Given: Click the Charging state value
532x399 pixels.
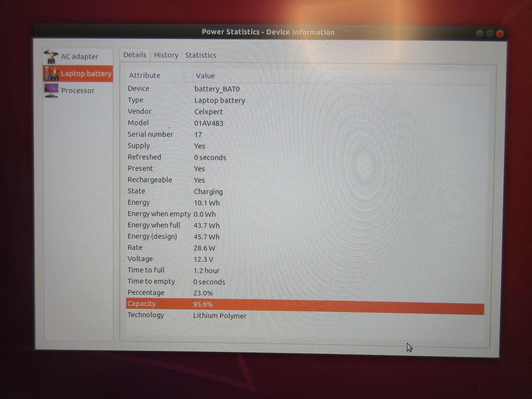Looking at the screenshot, I should [x=208, y=192].
